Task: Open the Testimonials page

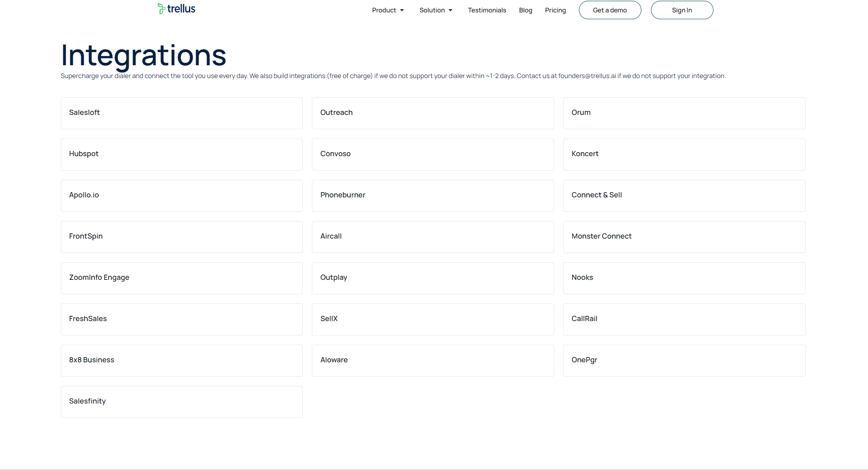Action: (x=487, y=10)
